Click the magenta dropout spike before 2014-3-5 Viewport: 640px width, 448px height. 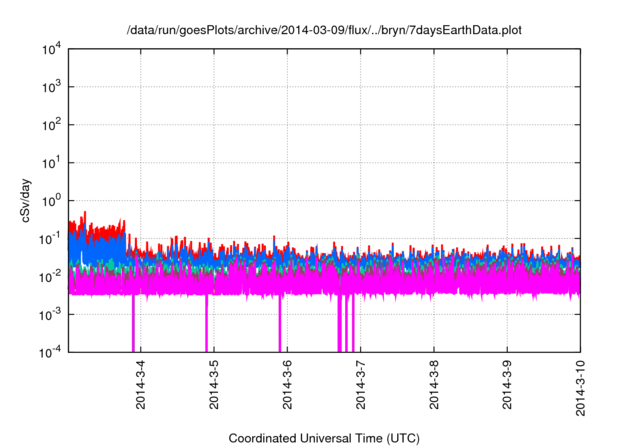click(x=207, y=323)
